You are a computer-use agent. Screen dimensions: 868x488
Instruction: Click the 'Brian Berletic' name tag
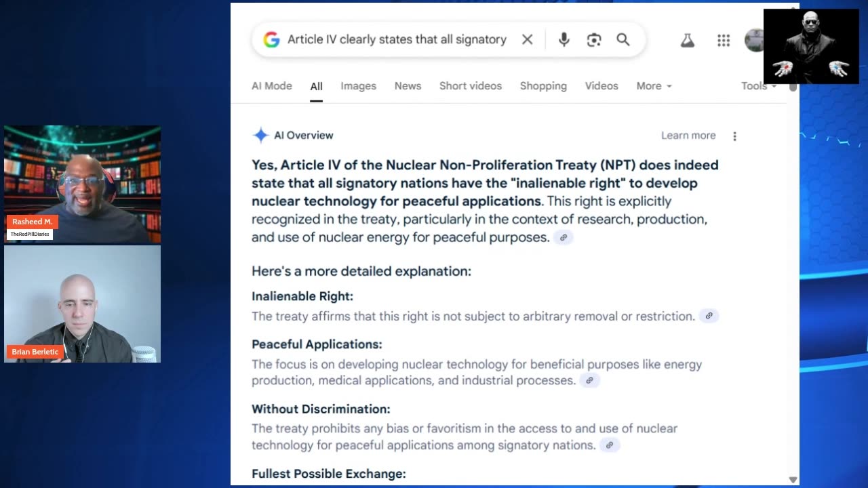[35, 352]
